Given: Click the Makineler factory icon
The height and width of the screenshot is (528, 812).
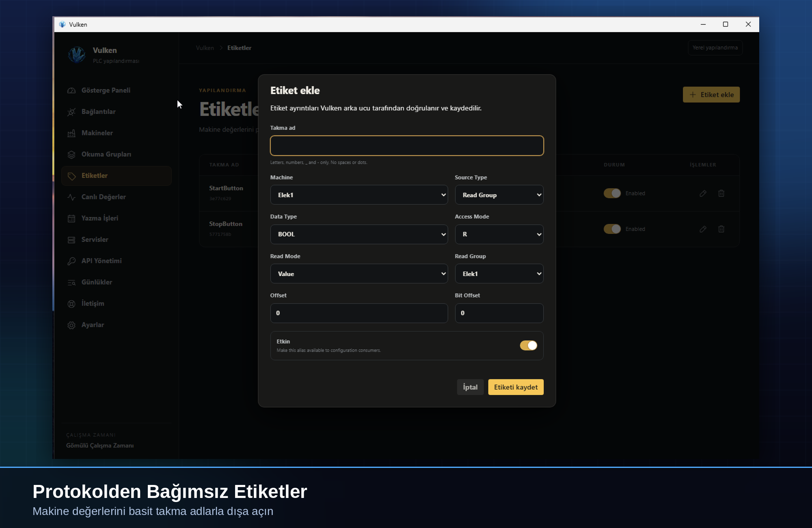Looking at the screenshot, I should click(71, 133).
